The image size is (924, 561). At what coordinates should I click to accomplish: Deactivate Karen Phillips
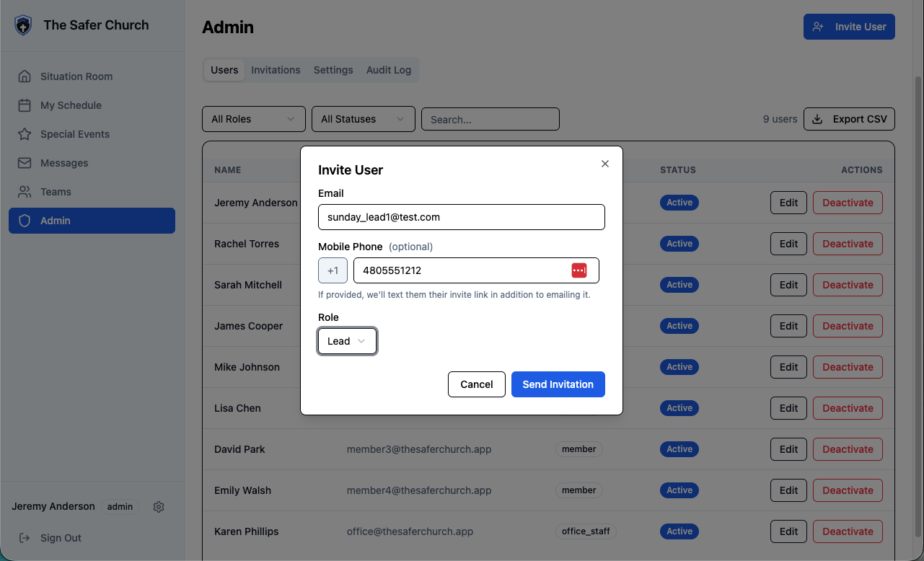pyautogui.click(x=848, y=531)
